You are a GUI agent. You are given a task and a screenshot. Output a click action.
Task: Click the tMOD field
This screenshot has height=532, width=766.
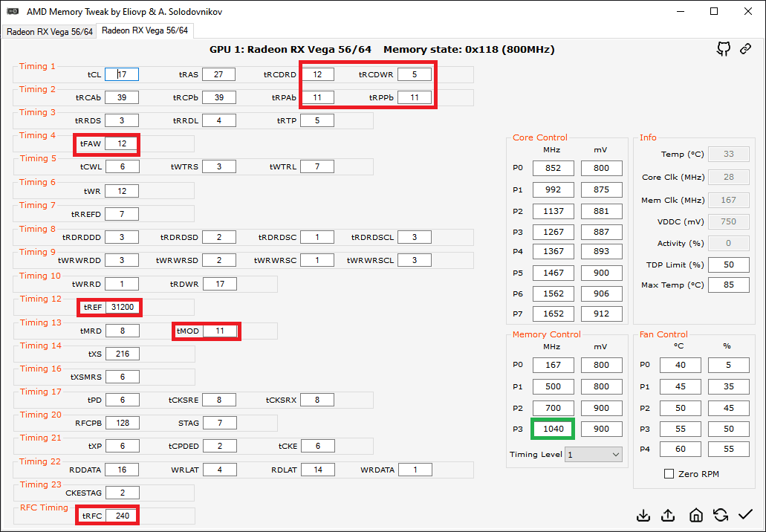click(220, 331)
